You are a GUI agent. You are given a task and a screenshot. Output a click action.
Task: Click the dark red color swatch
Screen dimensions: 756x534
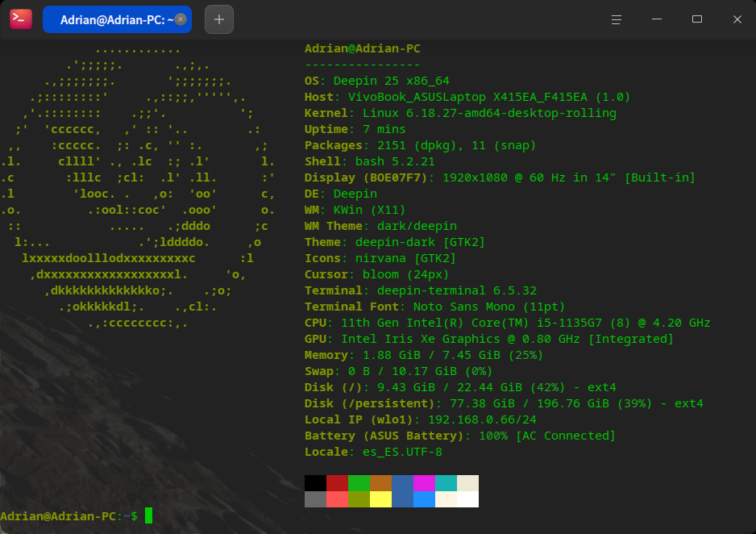[x=337, y=483]
